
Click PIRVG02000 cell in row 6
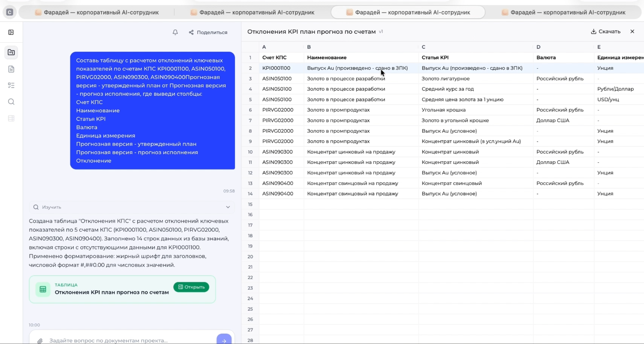point(282,110)
